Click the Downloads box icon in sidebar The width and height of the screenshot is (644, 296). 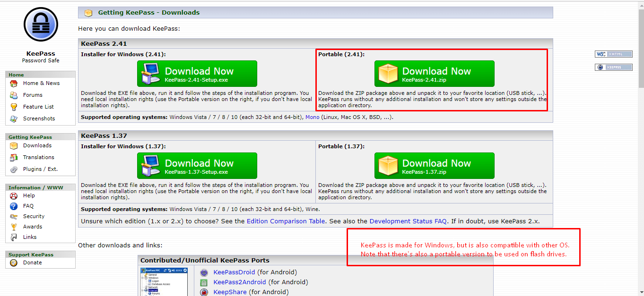[14, 145]
